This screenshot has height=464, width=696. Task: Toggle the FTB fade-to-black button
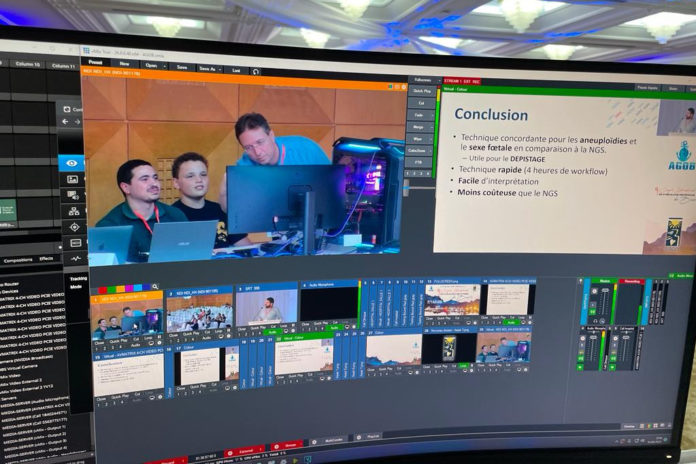pos(420,161)
